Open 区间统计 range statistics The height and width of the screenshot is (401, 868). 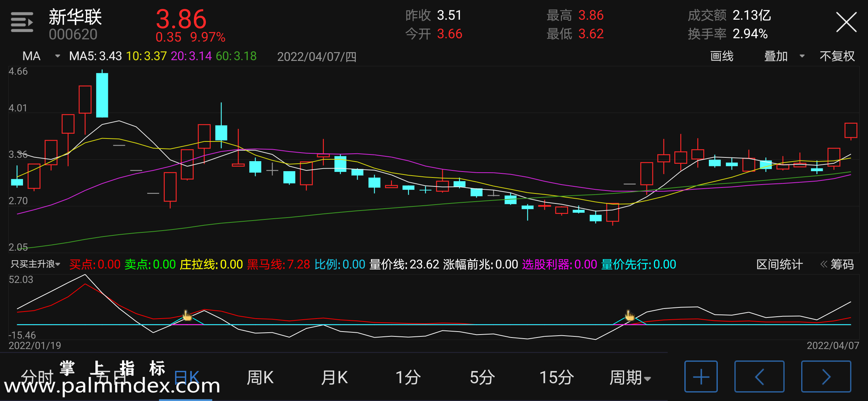click(x=779, y=264)
